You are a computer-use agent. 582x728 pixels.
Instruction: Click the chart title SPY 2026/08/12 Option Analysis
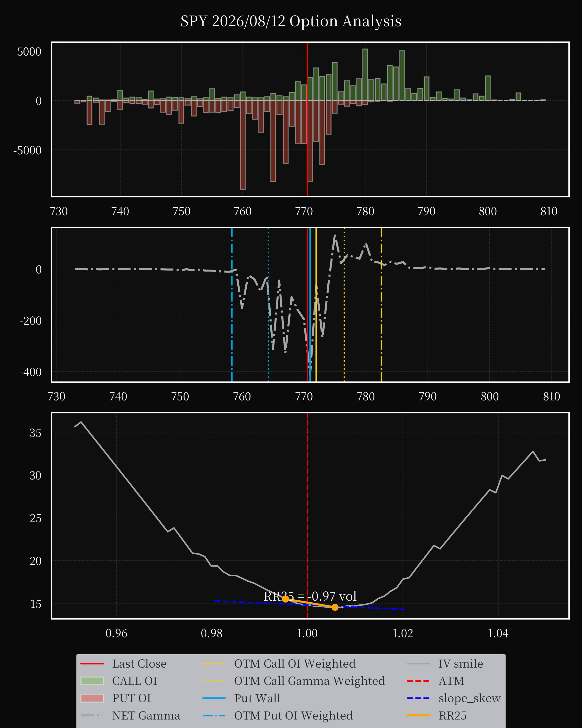(x=291, y=21)
